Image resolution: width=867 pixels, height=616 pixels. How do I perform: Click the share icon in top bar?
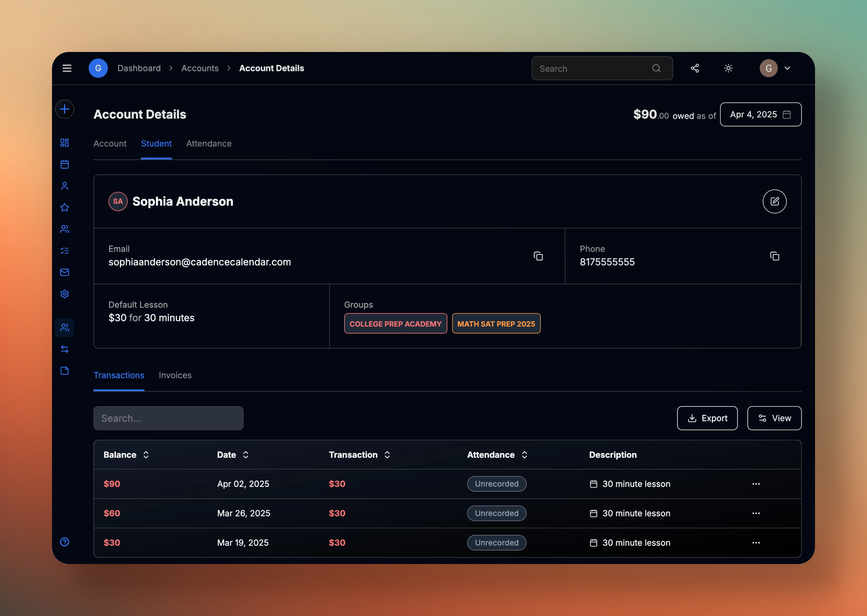(694, 68)
